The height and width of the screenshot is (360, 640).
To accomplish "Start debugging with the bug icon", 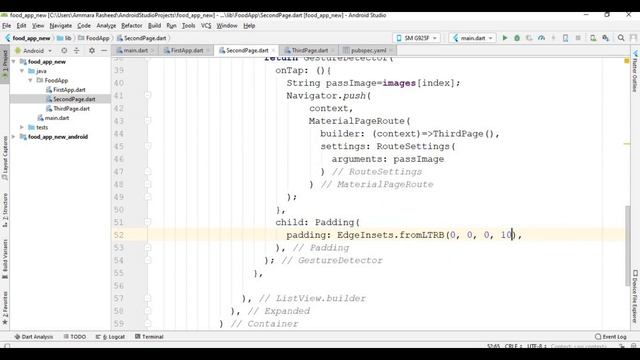I will [x=517, y=38].
